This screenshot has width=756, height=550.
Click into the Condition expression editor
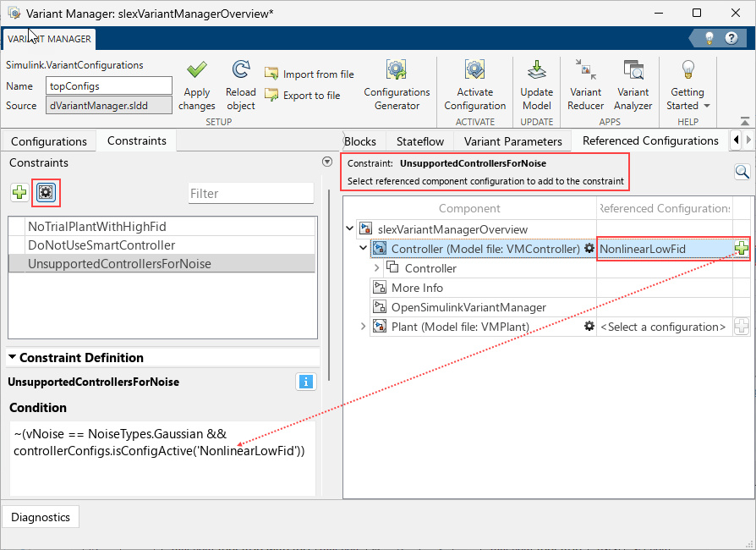(162, 458)
